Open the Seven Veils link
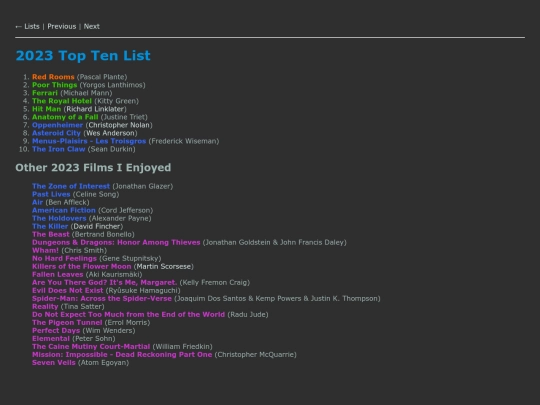Screen dimensions: 540x405 (x=54, y=363)
